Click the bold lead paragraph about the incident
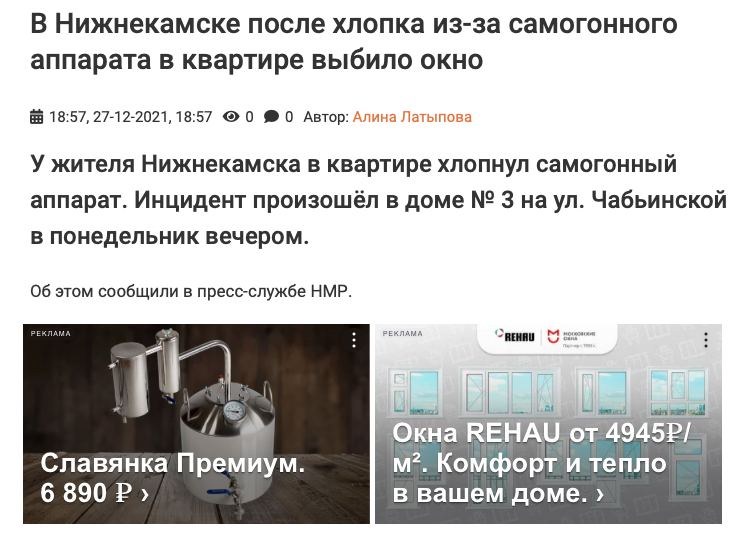Image resolution: width=740 pixels, height=541 pixels. pyautogui.click(x=378, y=200)
